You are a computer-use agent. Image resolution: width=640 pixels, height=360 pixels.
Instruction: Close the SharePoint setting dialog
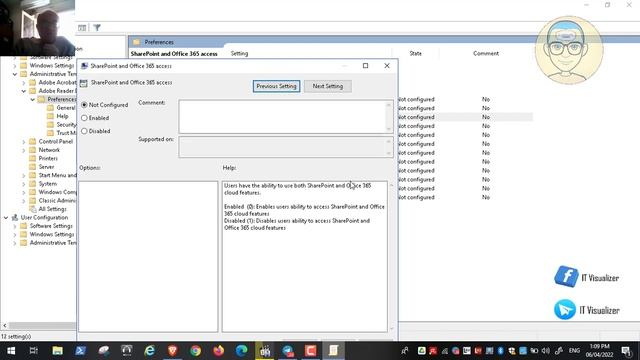coord(387,66)
